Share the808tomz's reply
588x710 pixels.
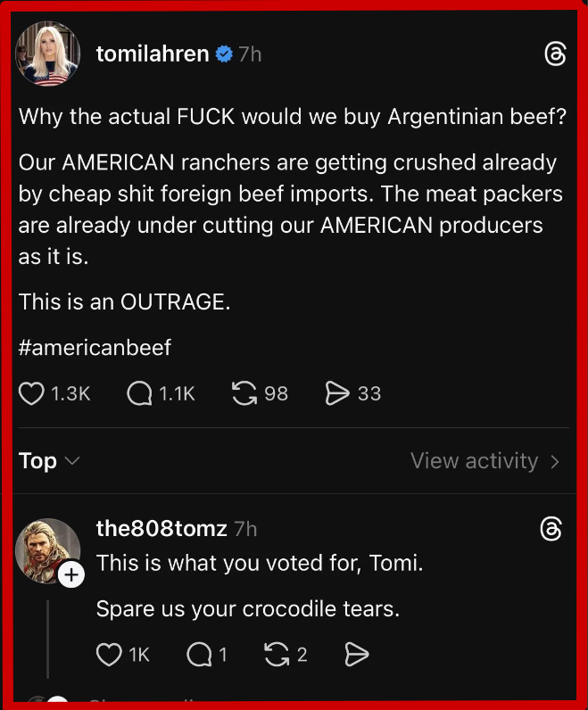coord(356,655)
